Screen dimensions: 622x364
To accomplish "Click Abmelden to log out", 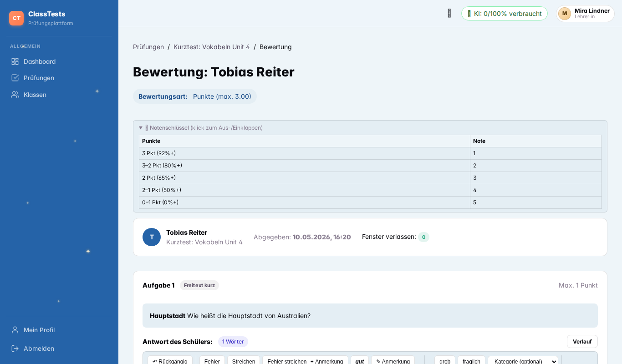I will [x=59, y=349].
